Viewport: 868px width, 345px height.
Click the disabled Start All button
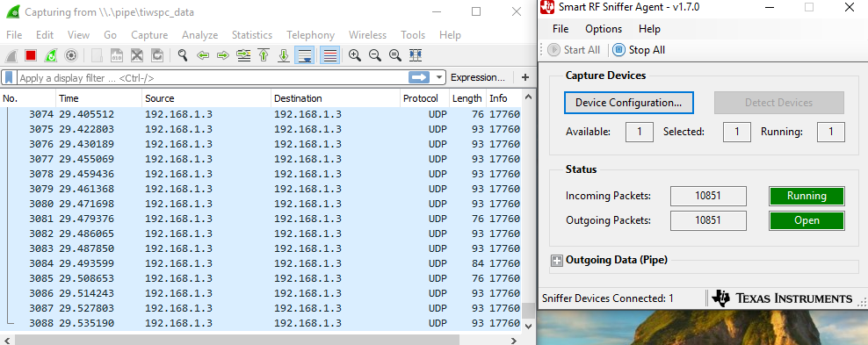coord(574,50)
